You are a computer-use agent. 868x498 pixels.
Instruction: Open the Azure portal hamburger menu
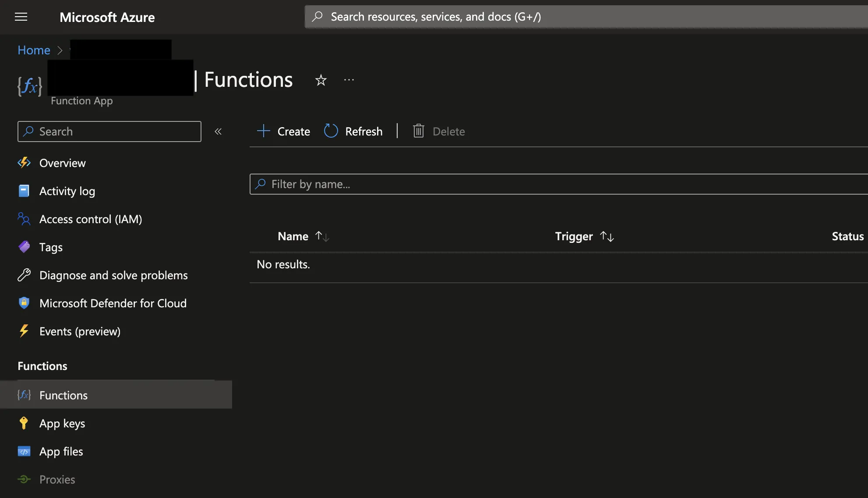(x=21, y=17)
